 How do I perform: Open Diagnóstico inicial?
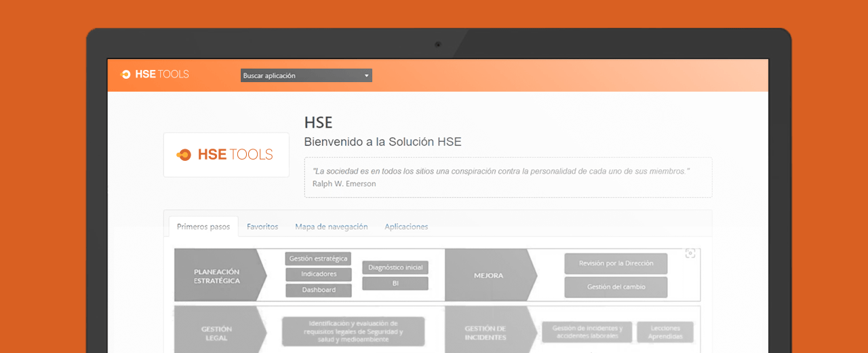tap(395, 267)
